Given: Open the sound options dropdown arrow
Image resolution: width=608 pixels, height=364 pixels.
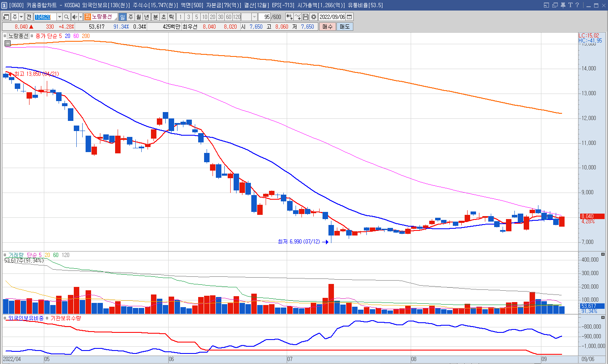Looking at the screenshot, I should pos(81,17).
